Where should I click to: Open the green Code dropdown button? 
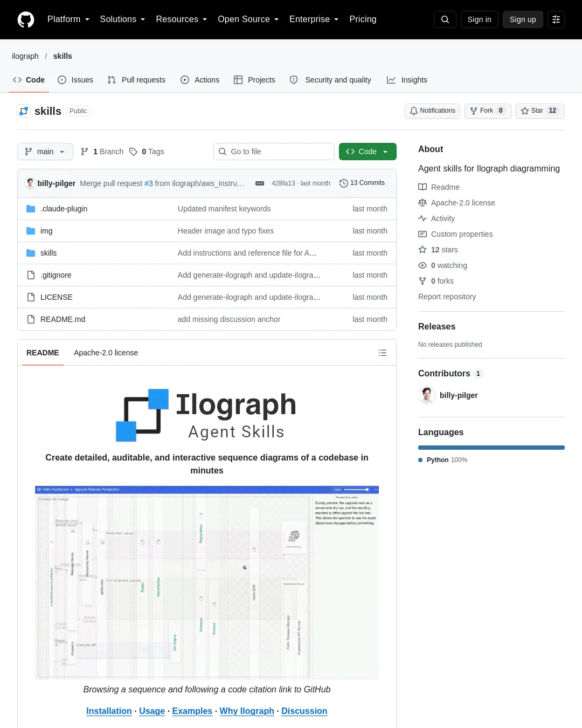coord(368,152)
